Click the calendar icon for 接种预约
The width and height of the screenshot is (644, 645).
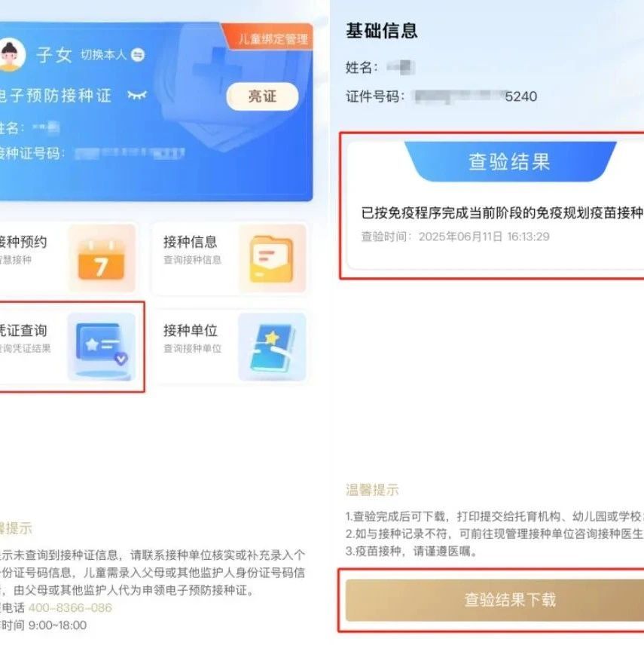click(101, 258)
